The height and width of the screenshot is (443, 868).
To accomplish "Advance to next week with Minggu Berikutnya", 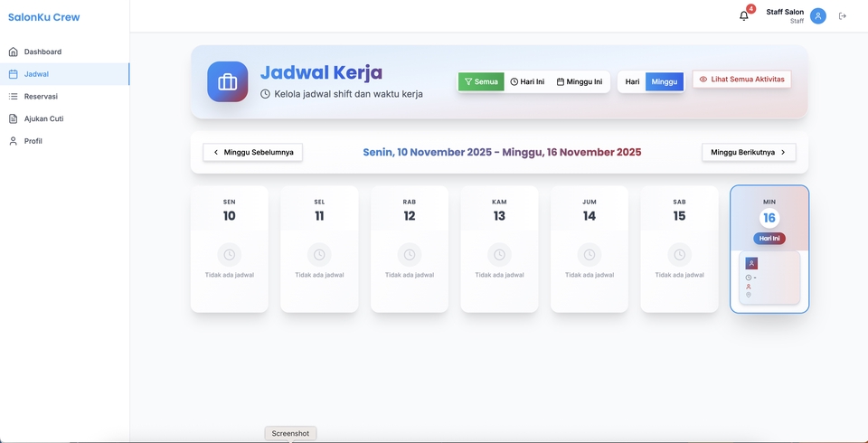I will 748,152.
